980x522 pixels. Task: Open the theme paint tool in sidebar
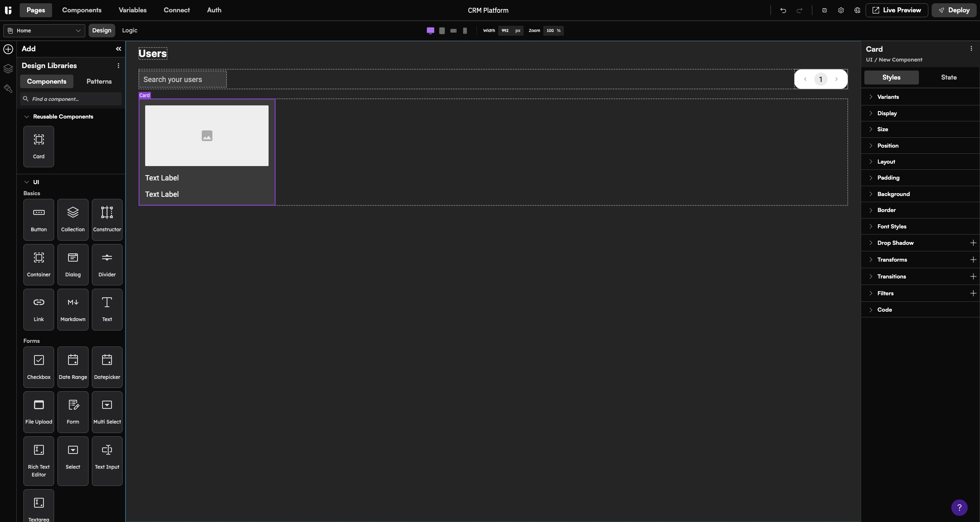pos(8,88)
